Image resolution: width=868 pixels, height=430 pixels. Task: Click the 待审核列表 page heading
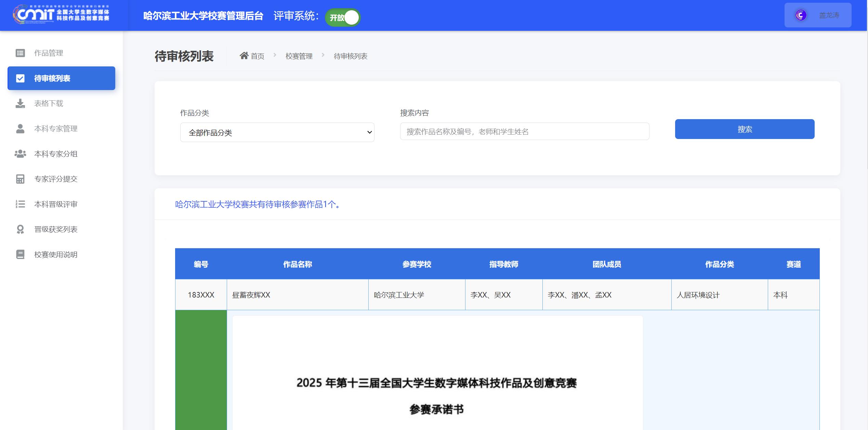184,56
